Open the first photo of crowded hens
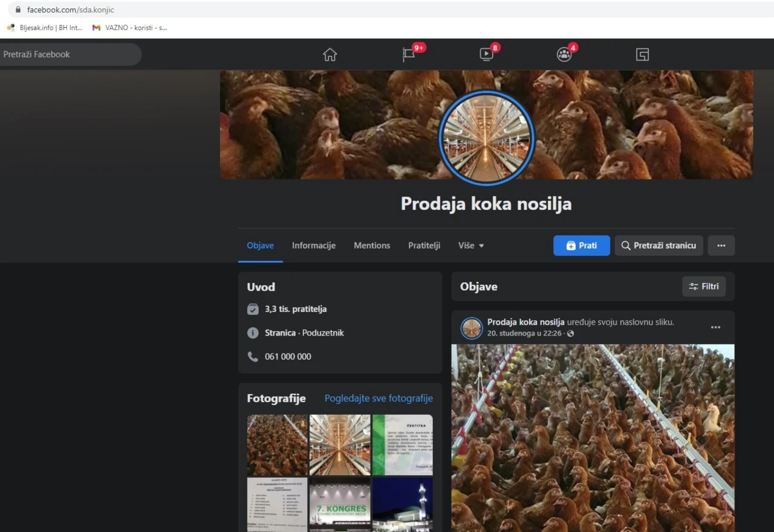 click(278, 445)
